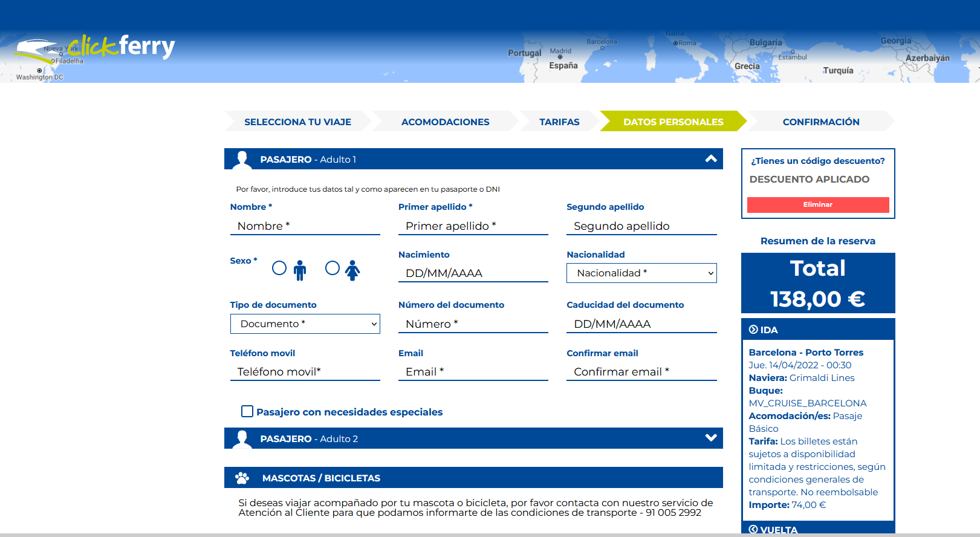Click the Importe: 74,00 € line
980x537 pixels.
click(787, 505)
